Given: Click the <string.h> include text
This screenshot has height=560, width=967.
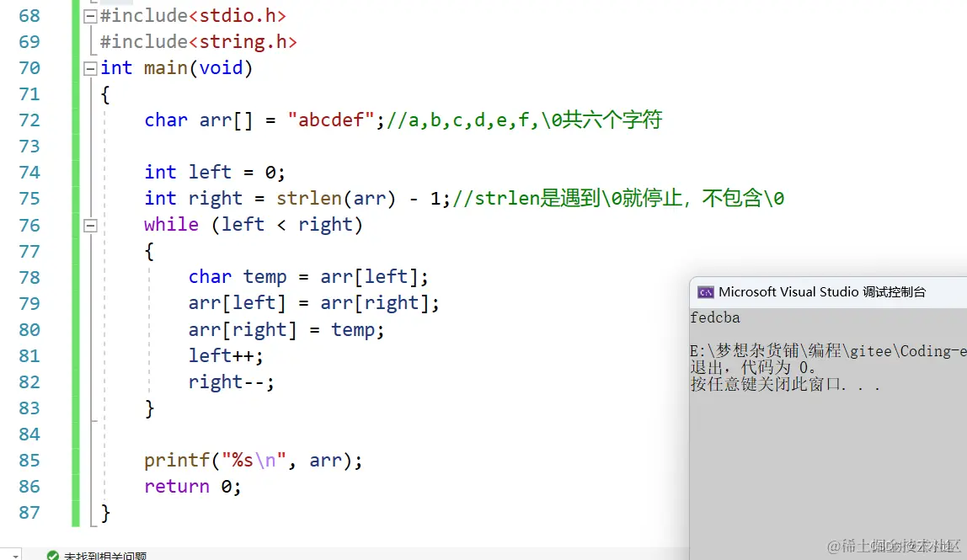Looking at the screenshot, I should (x=243, y=41).
